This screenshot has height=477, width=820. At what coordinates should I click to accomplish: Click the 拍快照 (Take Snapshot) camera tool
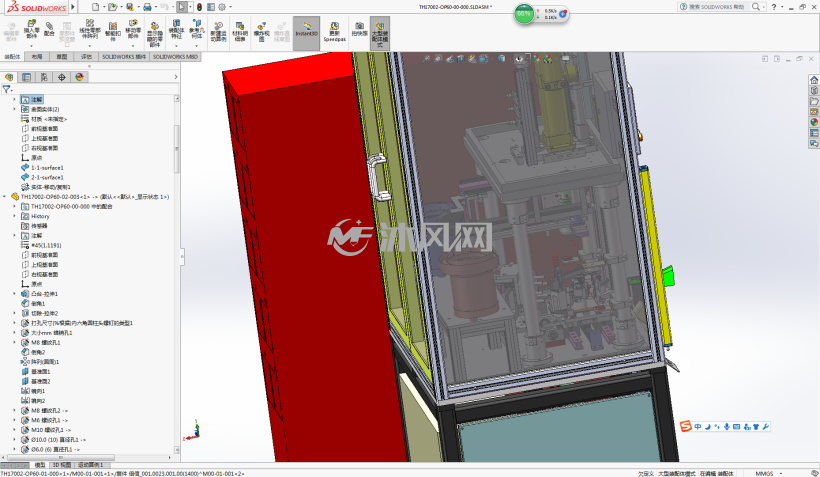pos(359,29)
